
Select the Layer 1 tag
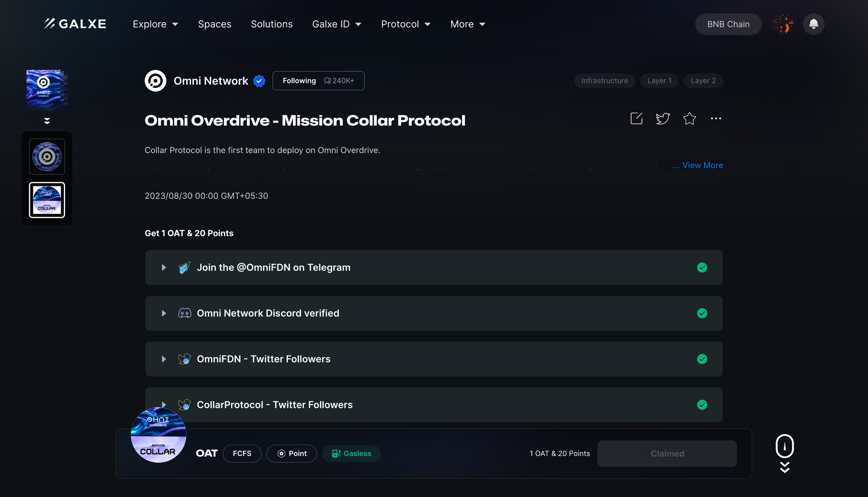(x=659, y=81)
